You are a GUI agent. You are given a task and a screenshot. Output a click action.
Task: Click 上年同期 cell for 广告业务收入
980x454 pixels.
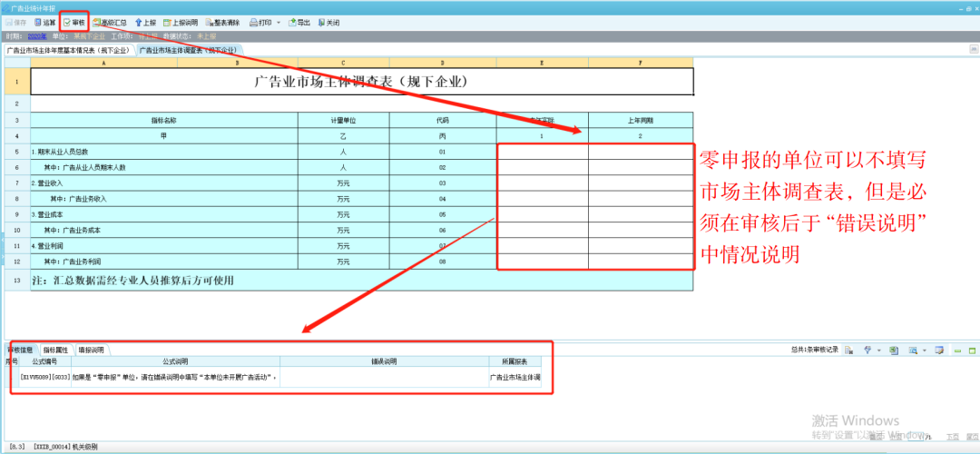[641, 198]
